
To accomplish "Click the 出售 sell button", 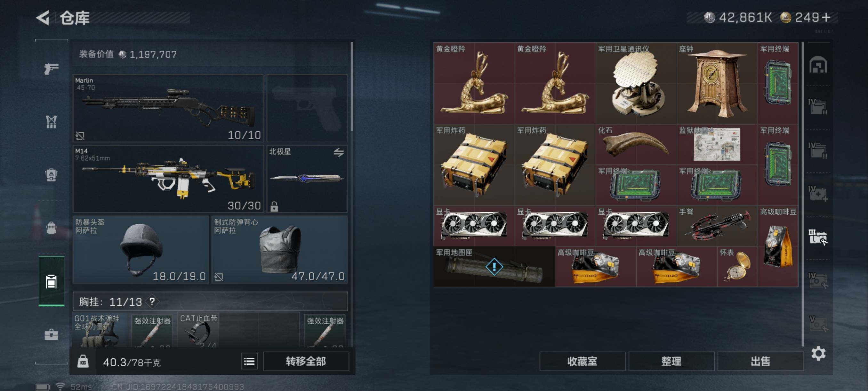I will (x=760, y=361).
